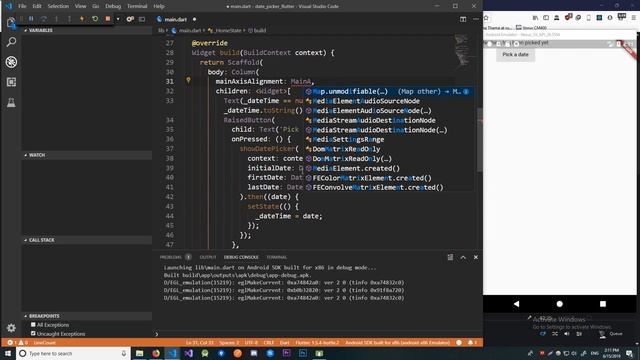Screen dimensions: 640x360
Task: Tap the emulator Home circle button
Action: [x=560, y=304]
